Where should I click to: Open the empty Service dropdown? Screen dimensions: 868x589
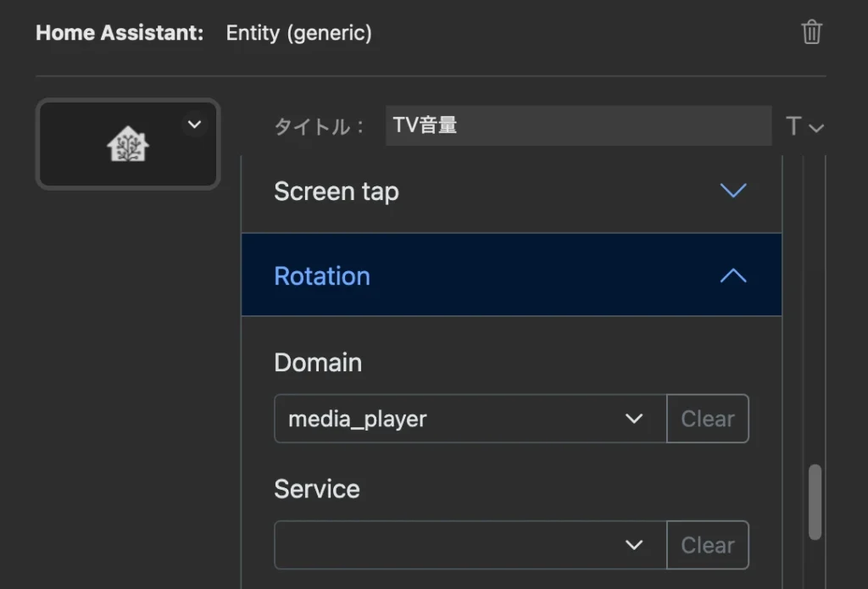point(470,545)
